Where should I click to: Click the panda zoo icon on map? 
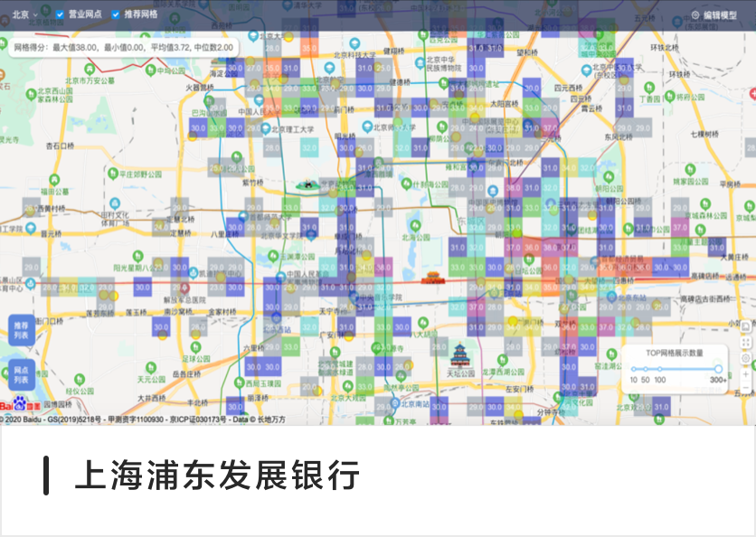[307, 184]
